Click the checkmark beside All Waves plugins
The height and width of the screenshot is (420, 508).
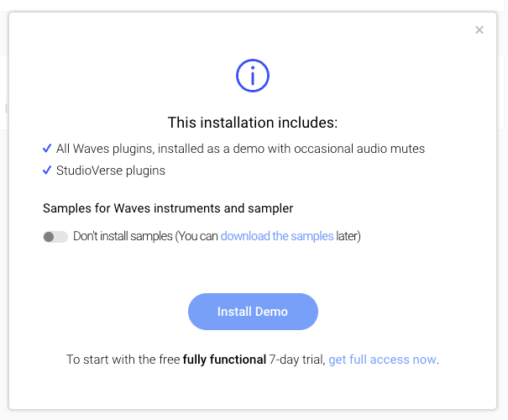pos(47,148)
